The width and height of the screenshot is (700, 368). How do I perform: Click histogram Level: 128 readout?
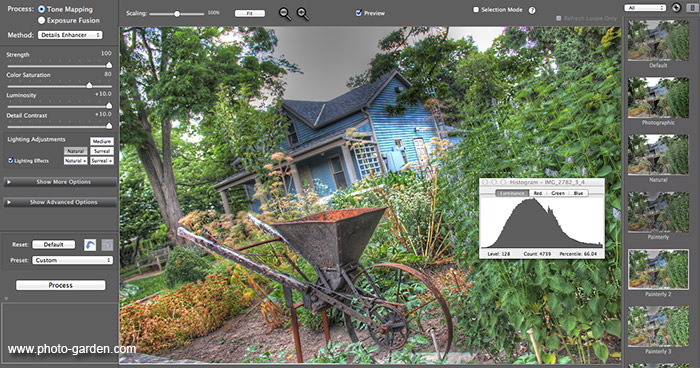point(499,254)
